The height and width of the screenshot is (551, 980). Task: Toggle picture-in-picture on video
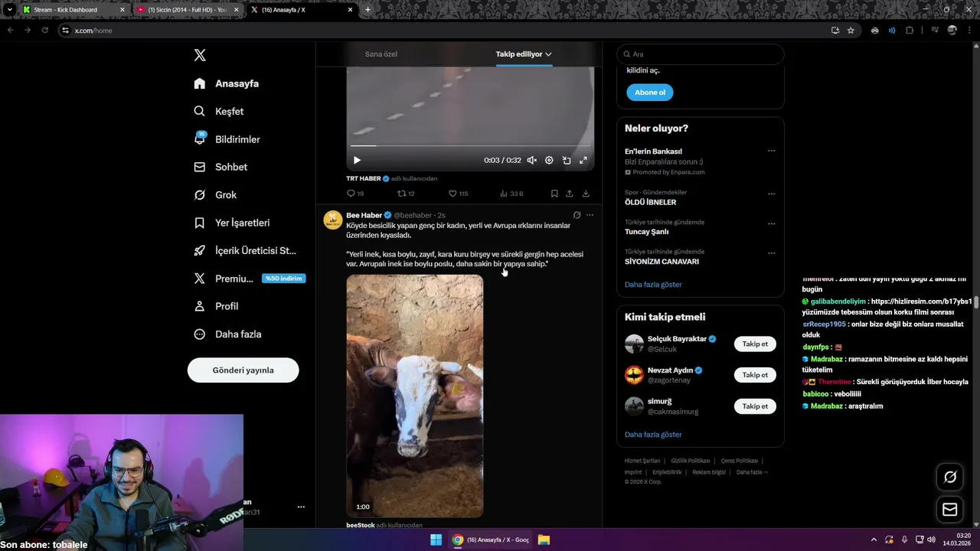[x=567, y=160]
